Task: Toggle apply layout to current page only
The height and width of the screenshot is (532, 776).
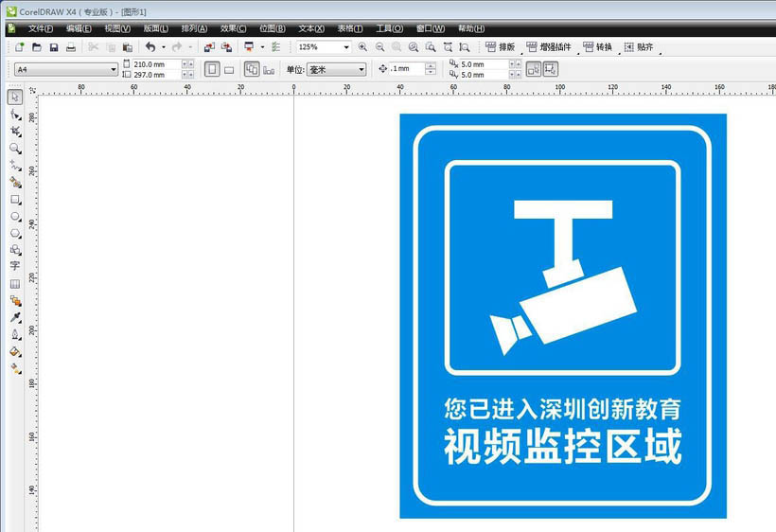Action: [269, 70]
